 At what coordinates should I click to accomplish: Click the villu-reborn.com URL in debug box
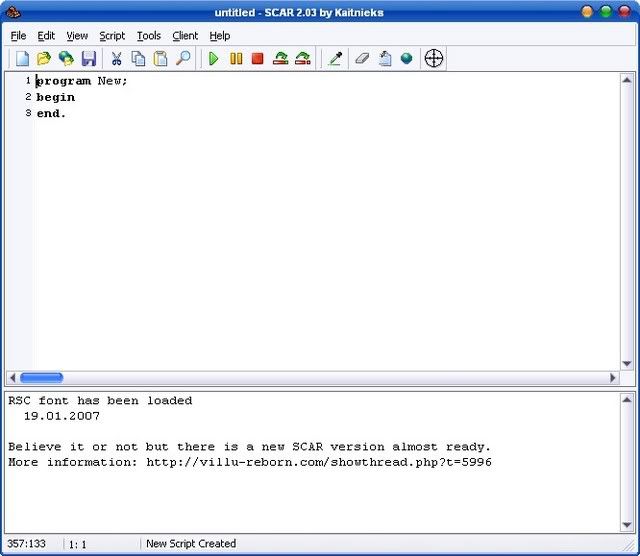[x=319, y=462]
